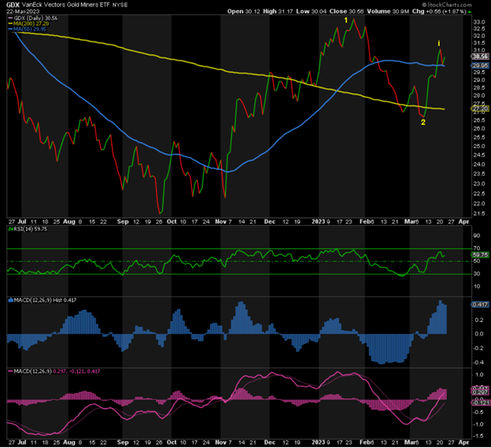This screenshot has width=491, height=448.
Task: Click the GDX ticker symbol in title
Action: click(13, 5)
